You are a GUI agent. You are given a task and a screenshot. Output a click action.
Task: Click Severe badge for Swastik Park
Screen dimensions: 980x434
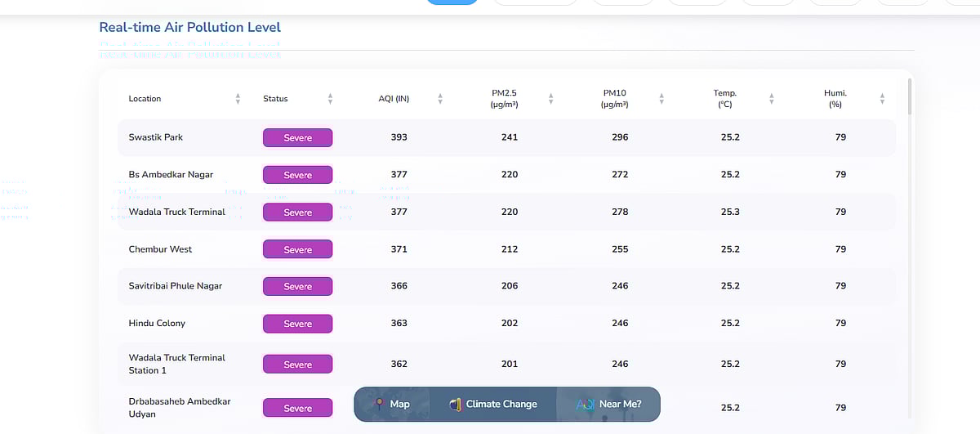point(297,137)
